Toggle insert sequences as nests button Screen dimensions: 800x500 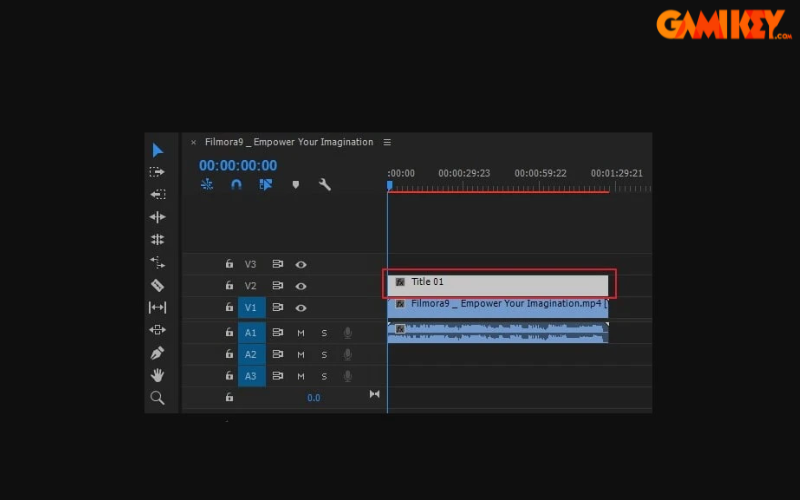coord(207,184)
